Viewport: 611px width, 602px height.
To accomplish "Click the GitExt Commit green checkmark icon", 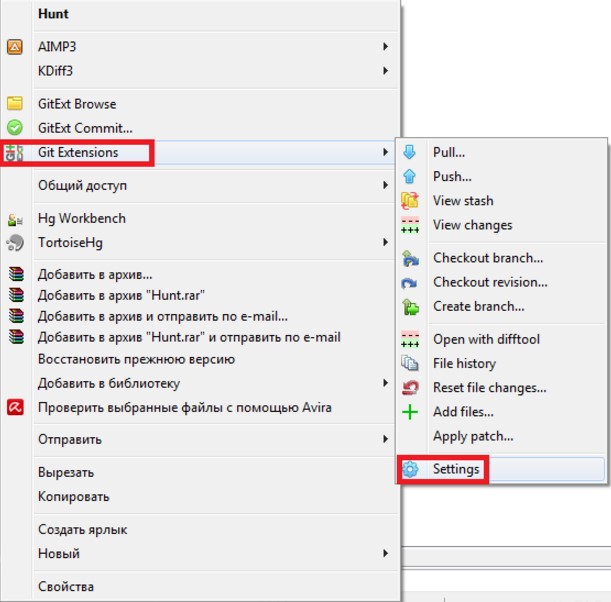I will pos(15,127).
